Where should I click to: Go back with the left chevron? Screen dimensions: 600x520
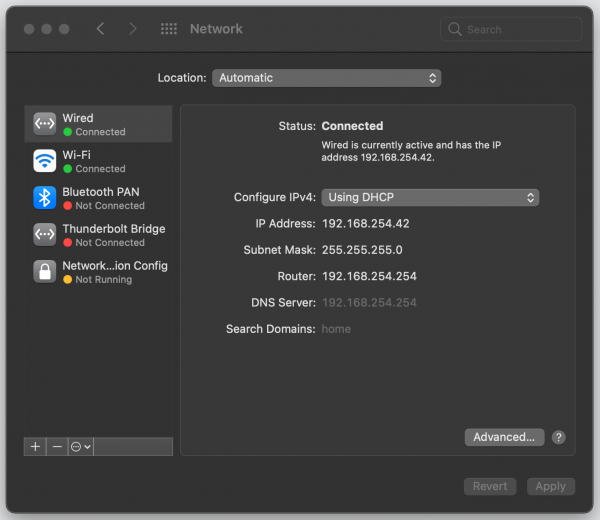tap(100, 29)
